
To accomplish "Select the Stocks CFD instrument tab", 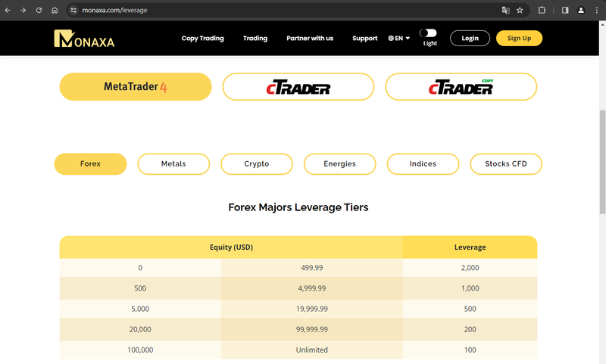I will (x=506, y=164).
